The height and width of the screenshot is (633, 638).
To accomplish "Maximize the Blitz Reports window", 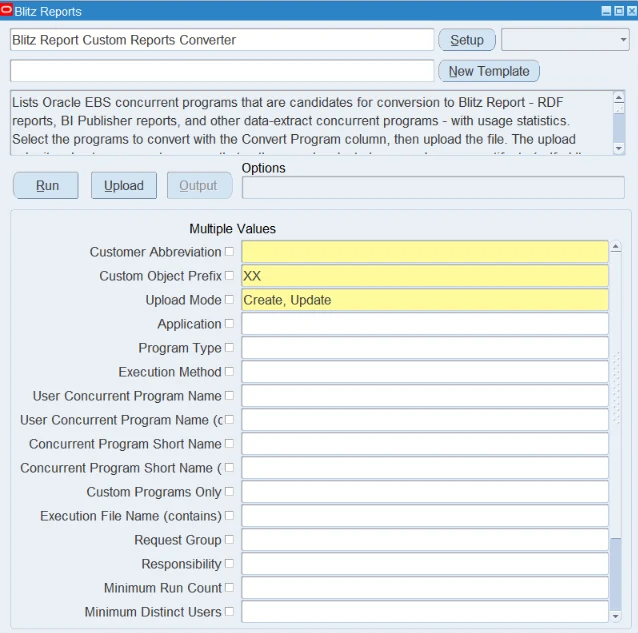I will coord(619,11).
